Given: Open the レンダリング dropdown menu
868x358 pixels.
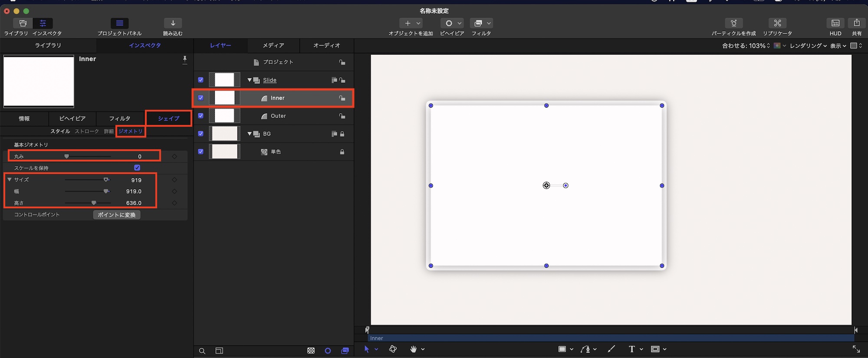Looking at the screenshot, I should click(808, 46).
